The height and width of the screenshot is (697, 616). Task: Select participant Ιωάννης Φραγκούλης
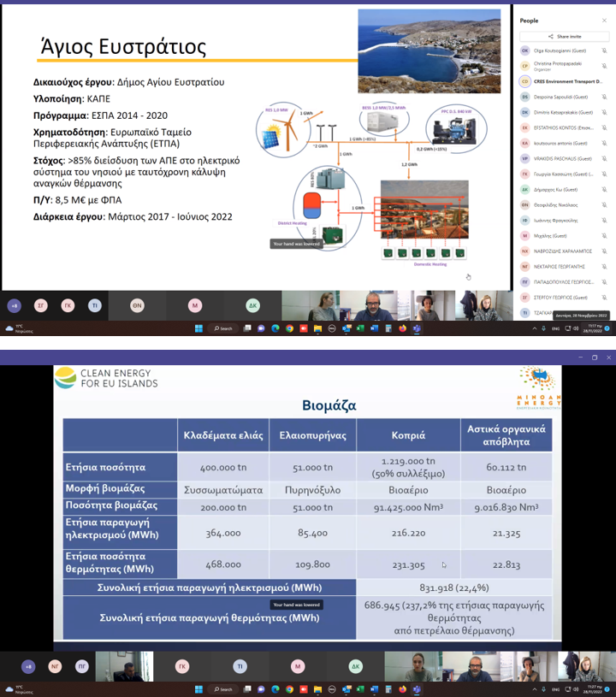point(565,221)
